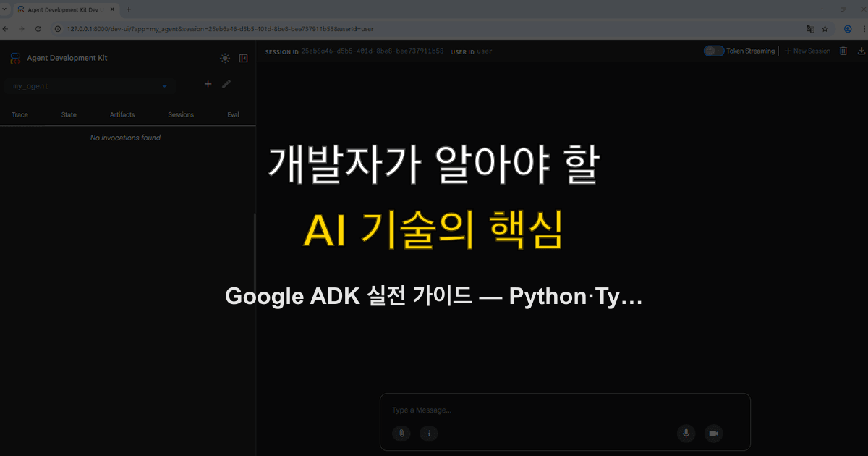The width and height of the screenshot is (868, 456).
Task: Switch to the Eval tab
Action: coord(233,114)
